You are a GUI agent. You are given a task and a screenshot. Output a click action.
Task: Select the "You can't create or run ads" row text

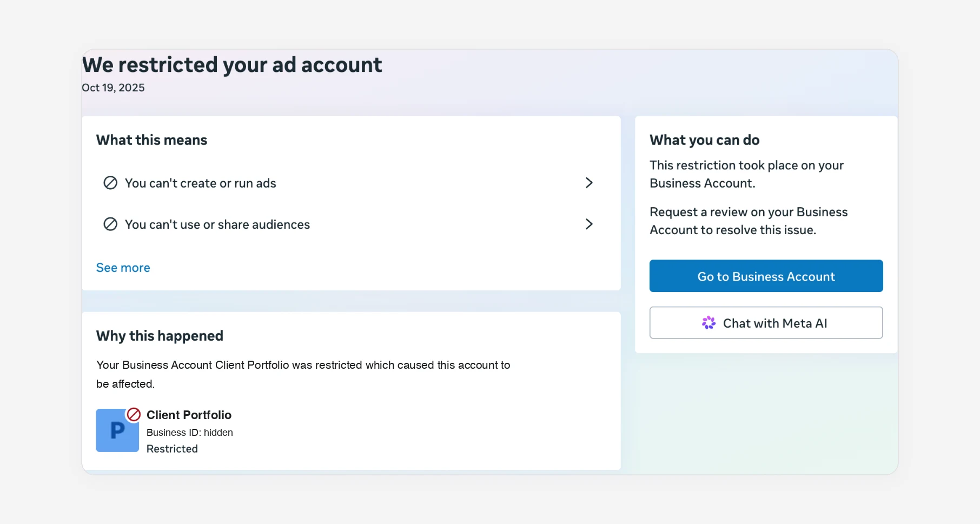200,183
